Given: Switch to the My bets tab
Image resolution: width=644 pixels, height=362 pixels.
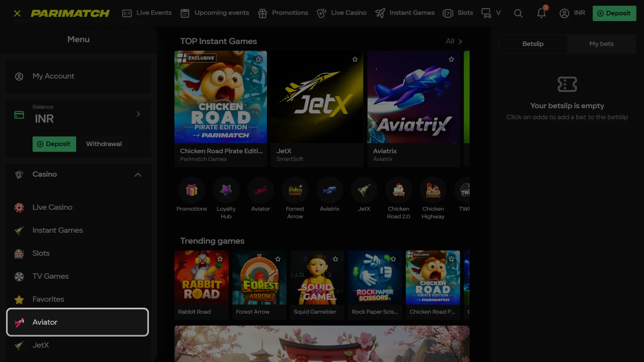Looking at the screenshot, I should [601, 44].
